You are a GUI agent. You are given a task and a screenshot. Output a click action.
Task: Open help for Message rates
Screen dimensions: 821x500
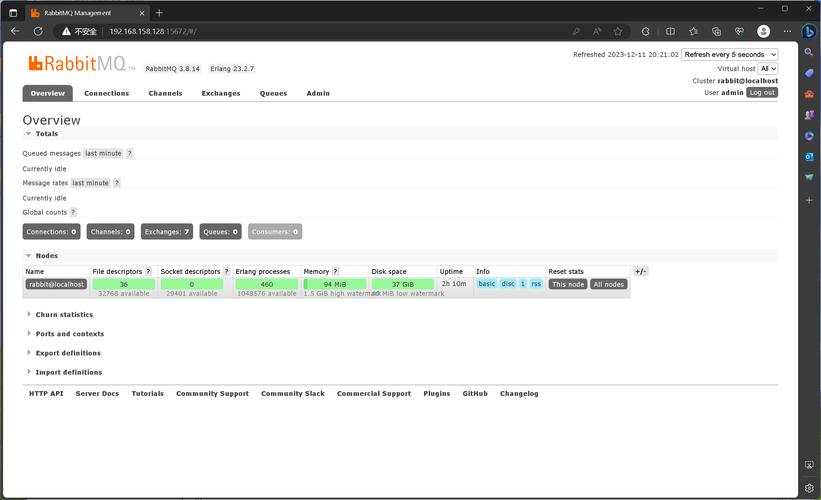(x=117, y=183)
